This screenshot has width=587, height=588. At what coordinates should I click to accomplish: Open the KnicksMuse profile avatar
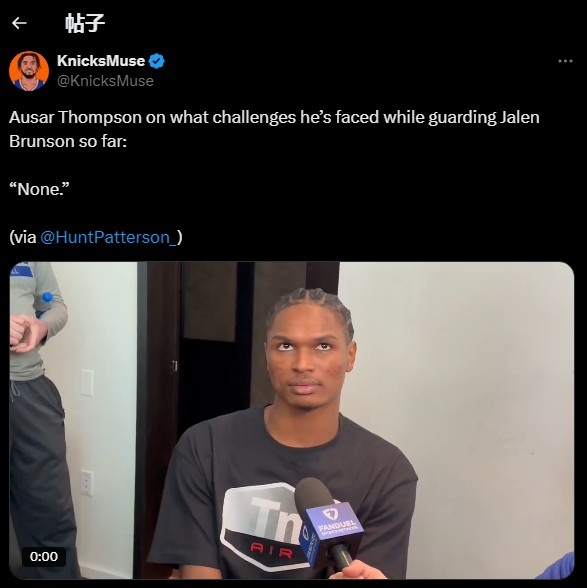29,71
